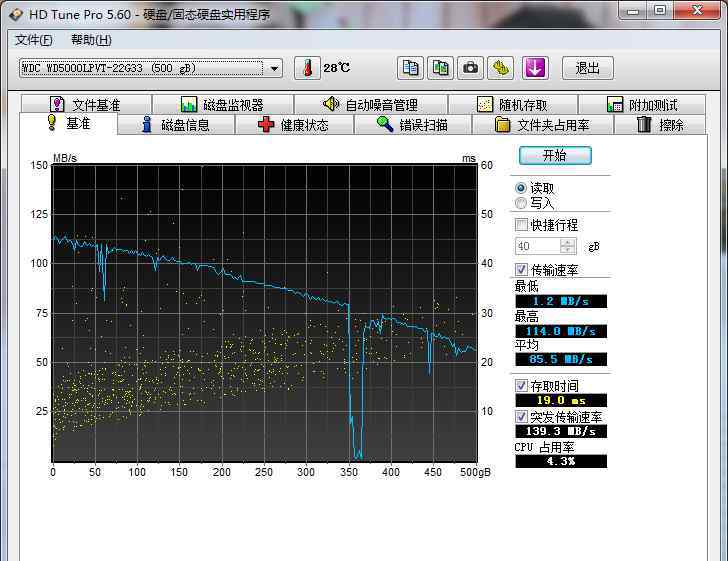Click burst rate value 139.3 MB/s
The width and height of the screenshot is (728, 561).
point(561,431)
